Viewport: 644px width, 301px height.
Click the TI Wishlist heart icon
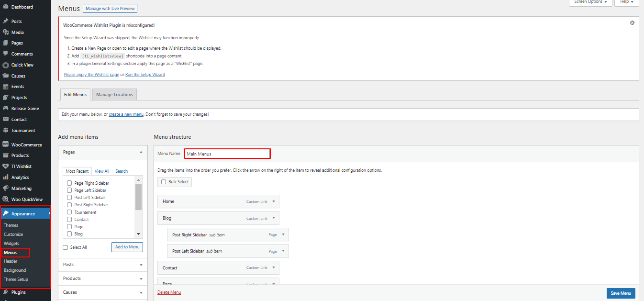(x=6, y=167)
